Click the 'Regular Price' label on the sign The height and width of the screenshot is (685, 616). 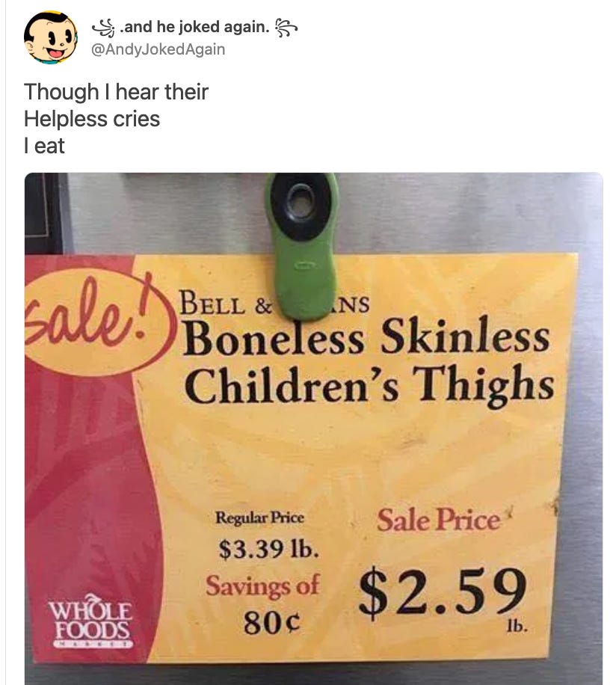point(259,518)
